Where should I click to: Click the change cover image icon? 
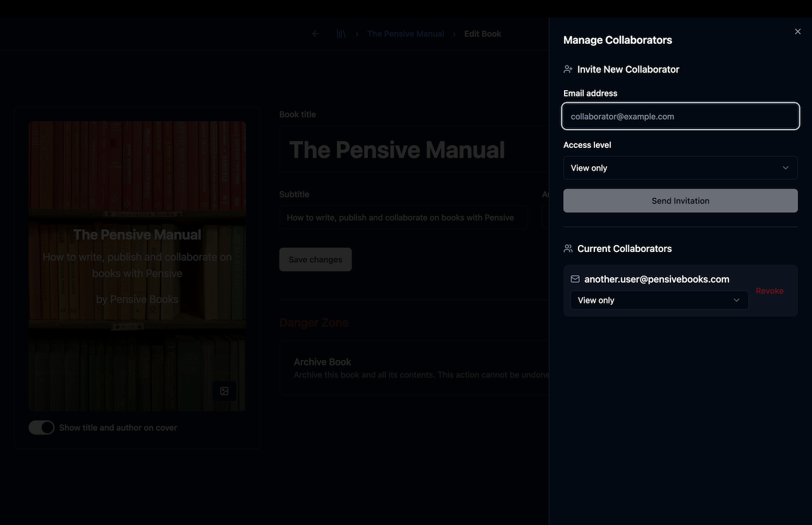[x=224, y=391]
